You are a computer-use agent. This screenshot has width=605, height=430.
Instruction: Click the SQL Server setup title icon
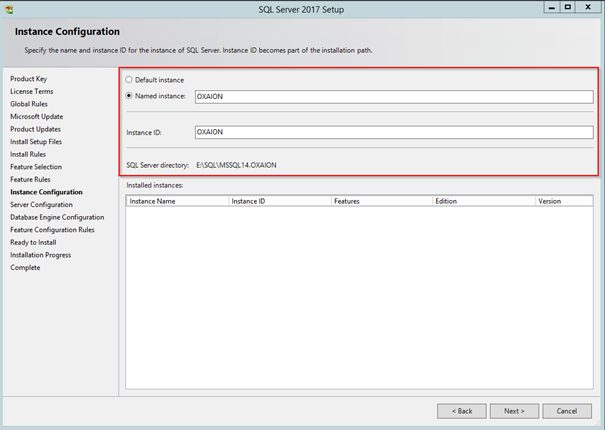click(9, 10)
